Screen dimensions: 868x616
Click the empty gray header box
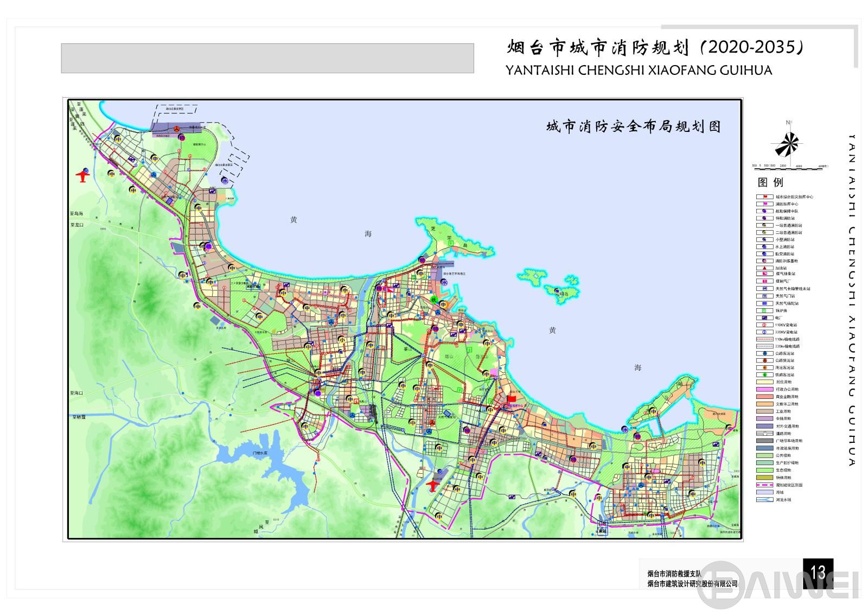(x=267, y=58)
